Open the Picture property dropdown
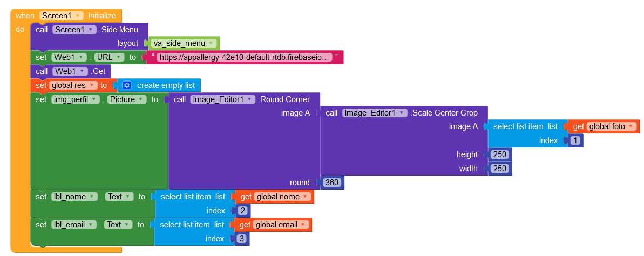The width and height of the screenshot is (644, 256). (x=127, y=99)
